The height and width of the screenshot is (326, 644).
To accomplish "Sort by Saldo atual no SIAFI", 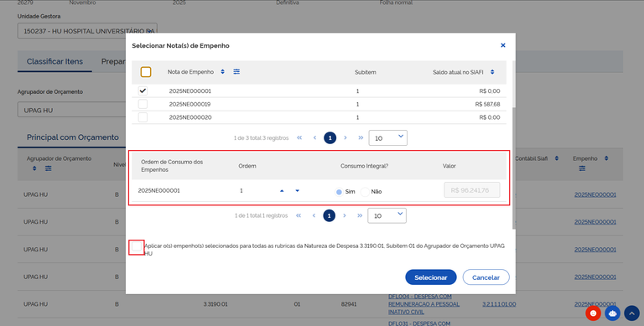I will click(492, 72).
